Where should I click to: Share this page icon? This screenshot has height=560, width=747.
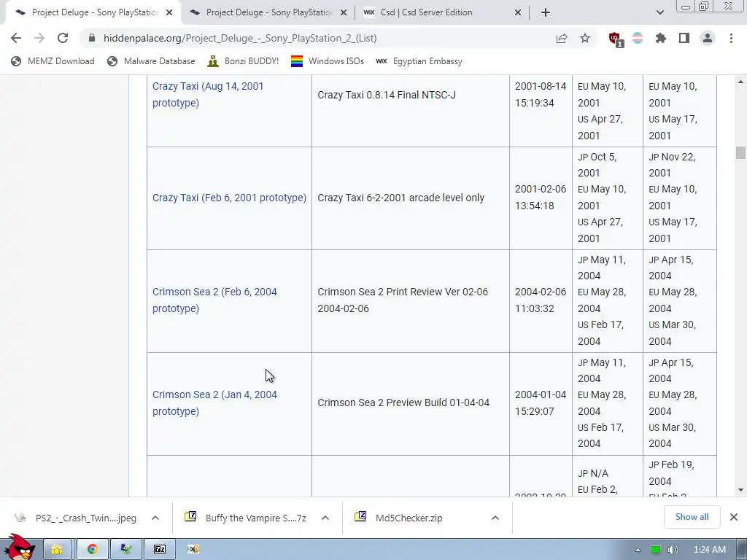562,38
